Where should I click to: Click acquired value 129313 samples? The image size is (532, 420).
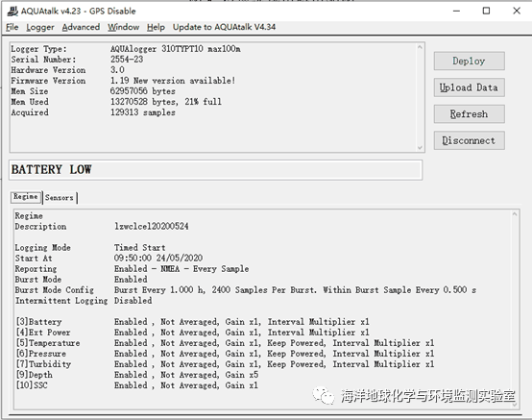pos(143,112)
